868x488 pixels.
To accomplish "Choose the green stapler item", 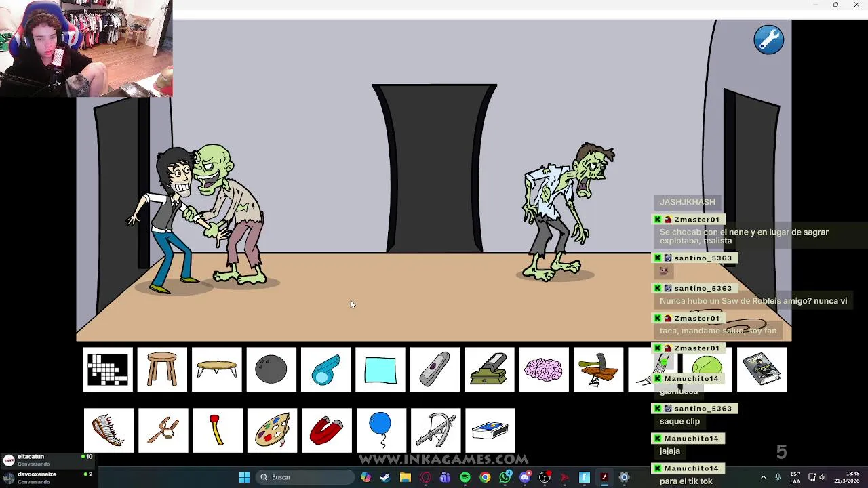I will [490, 369].
